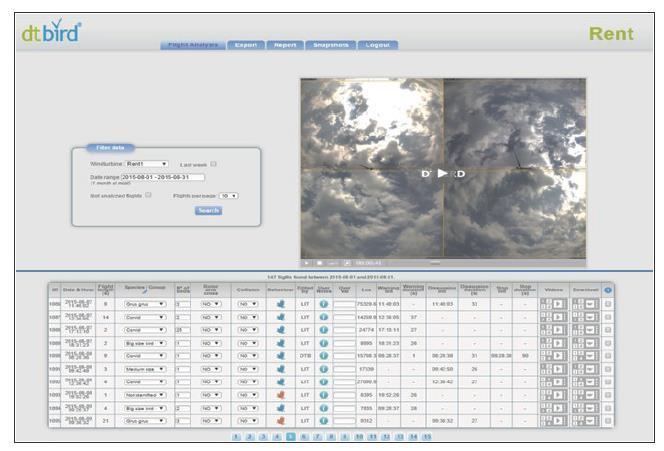Click the Date range input field
664x451 pixels.
[163, 177]
